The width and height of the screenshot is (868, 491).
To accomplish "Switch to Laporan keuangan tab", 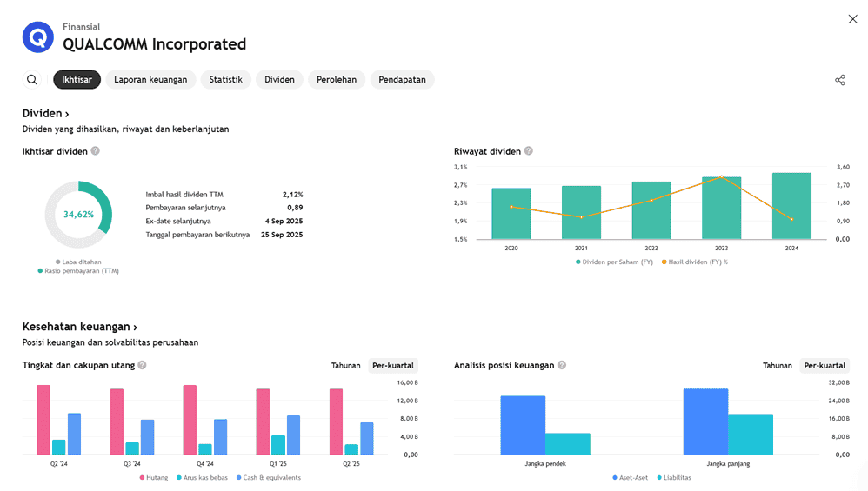I will (x=150, y=80).
